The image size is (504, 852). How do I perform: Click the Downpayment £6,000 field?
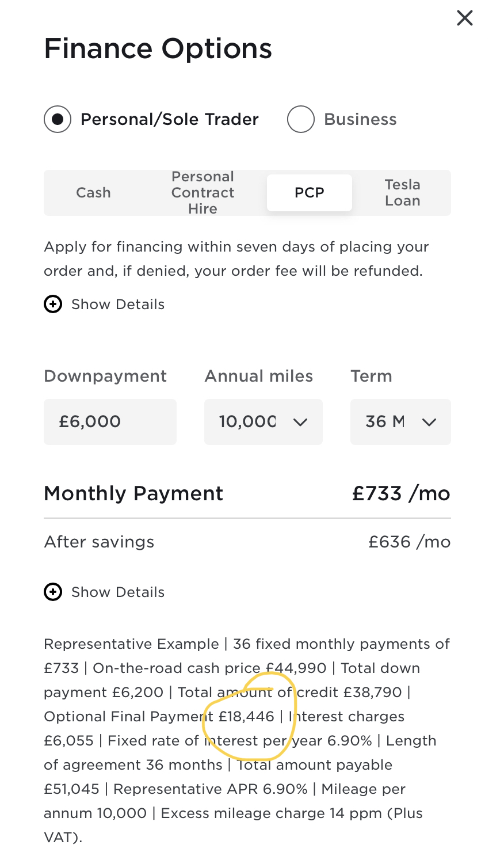click(x=110, y=421)
